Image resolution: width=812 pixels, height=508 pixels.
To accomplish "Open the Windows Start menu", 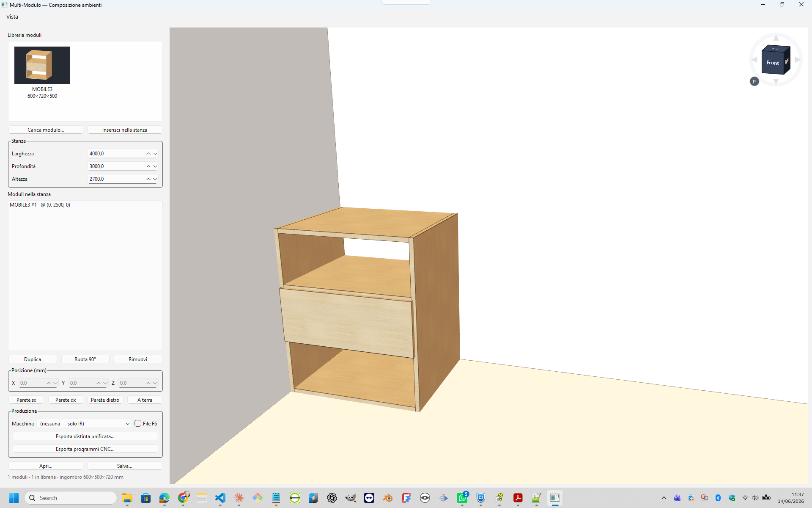I will 14,498.
